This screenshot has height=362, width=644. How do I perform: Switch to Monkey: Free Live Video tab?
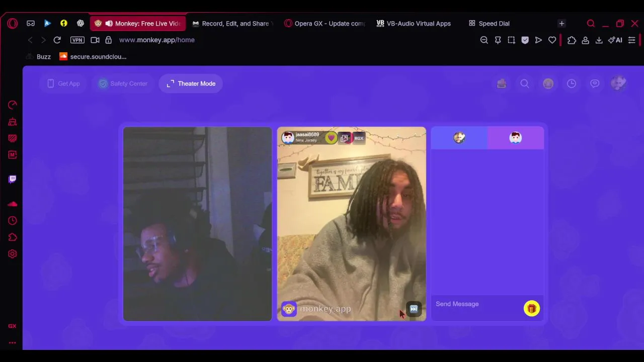pyautogui.click(x=138, y=23)
